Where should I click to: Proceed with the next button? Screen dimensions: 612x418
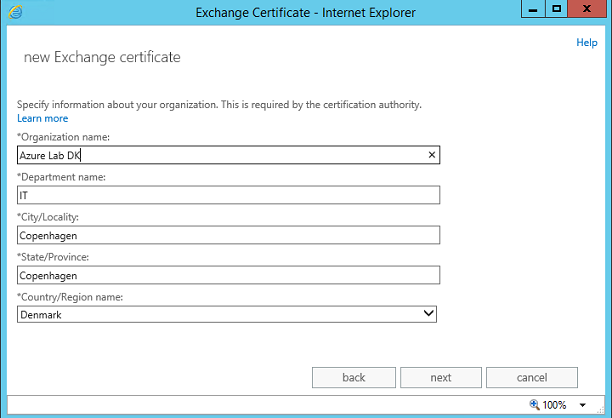click(x=441, y=377)
